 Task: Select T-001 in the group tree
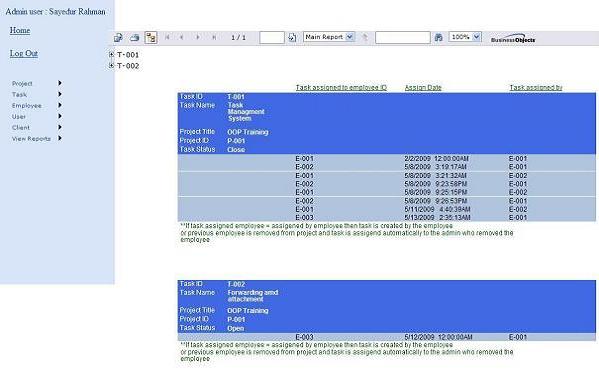[x=128, y=55]
